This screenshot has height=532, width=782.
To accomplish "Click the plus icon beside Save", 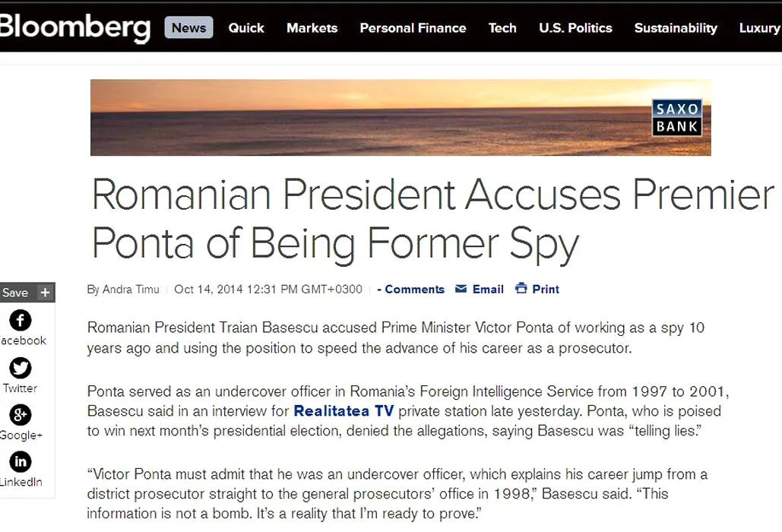I will click(x=46, y=293).
